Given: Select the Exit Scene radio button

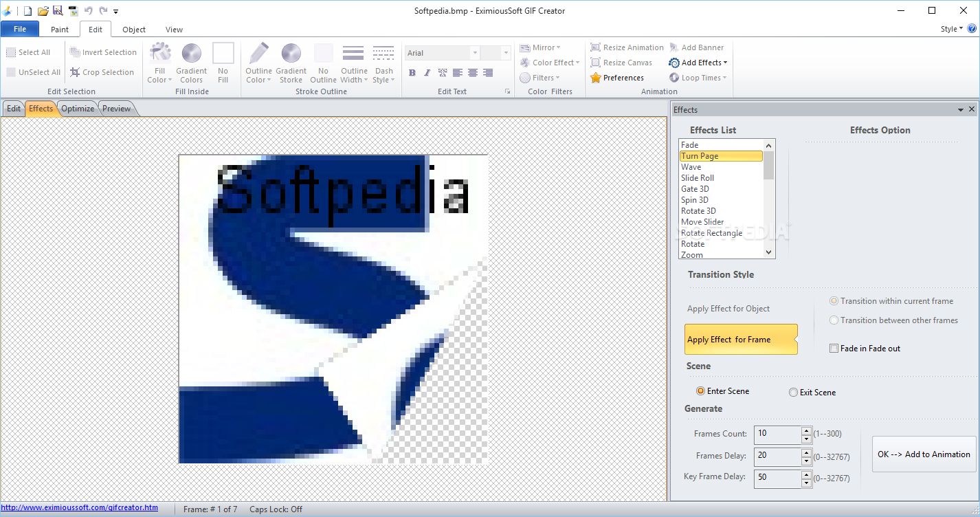Looking at the screenshot, I should click(793, 393).
